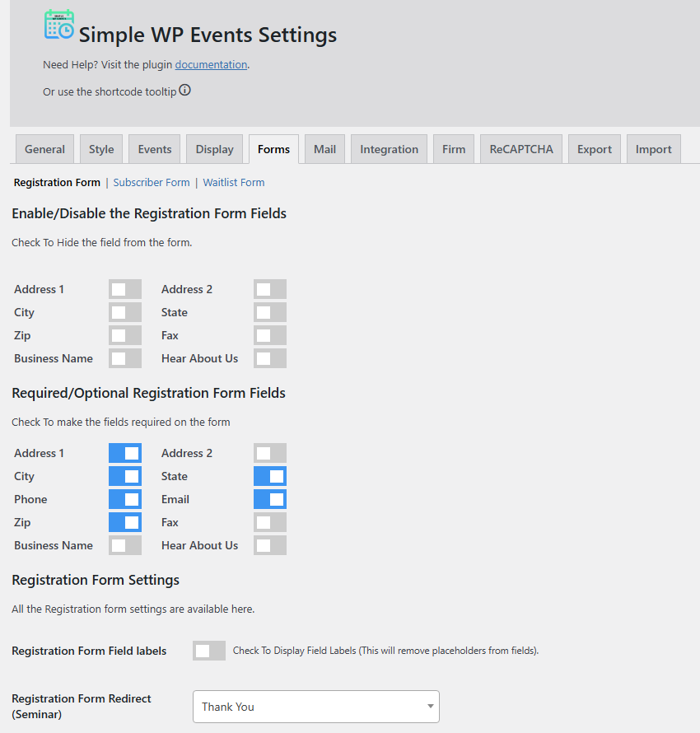The image size is (700, 733).
Task: Open the Integration tab
Action: tap(390, 149)
